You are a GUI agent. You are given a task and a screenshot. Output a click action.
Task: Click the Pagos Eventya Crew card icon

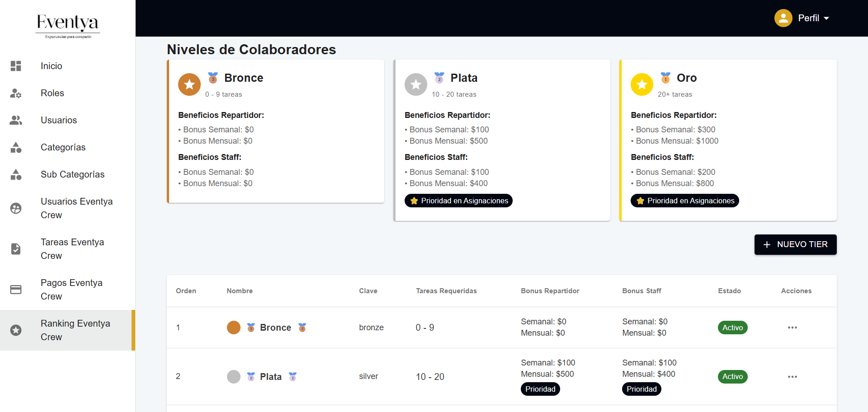tap(16, 290)
